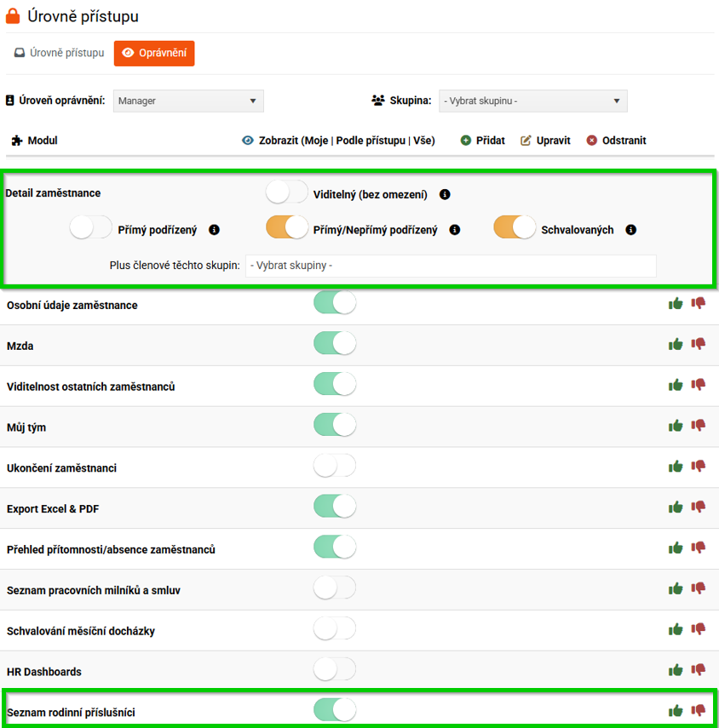Turn on HR Dashboards toggle
This screenshot has width=719, height=728.
tap(335, 670)
